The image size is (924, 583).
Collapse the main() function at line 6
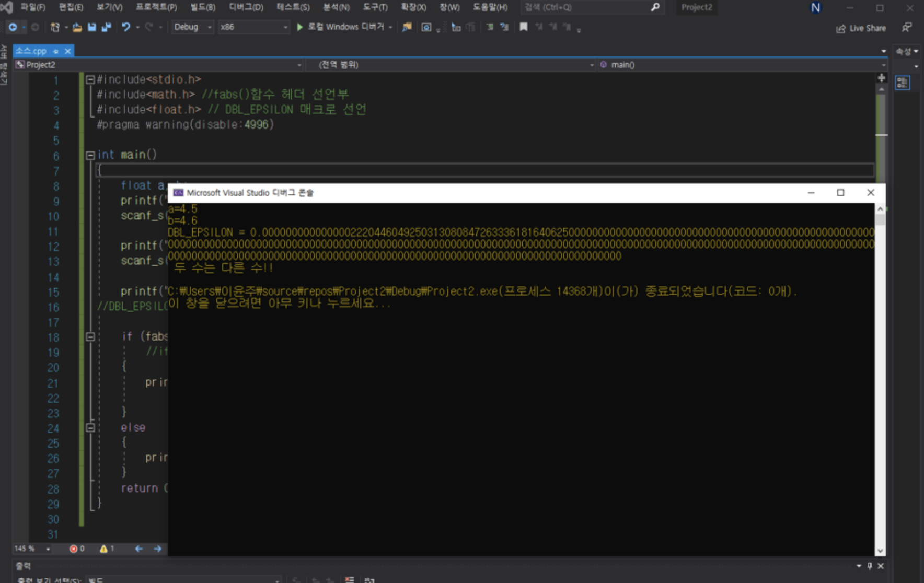(90, 155)
